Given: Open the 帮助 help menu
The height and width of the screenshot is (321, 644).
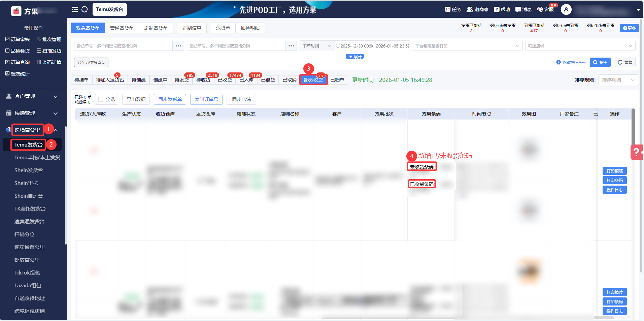Looking at the screenshot, I should pos(502,9).
